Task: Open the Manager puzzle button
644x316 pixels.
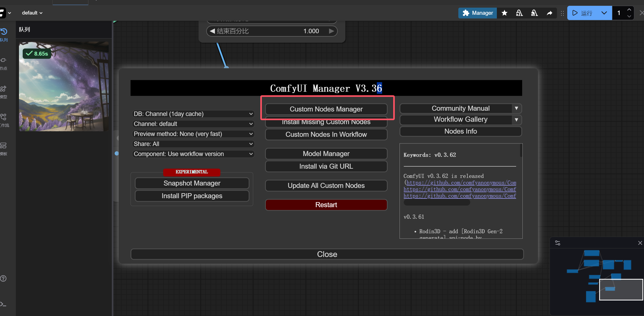Action: click(478, 13)
